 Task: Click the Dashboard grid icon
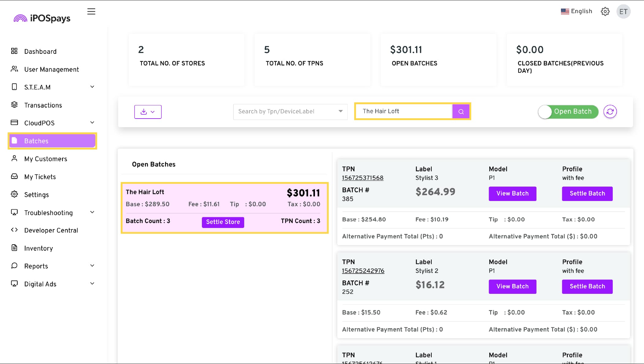(x=14, y=51)
